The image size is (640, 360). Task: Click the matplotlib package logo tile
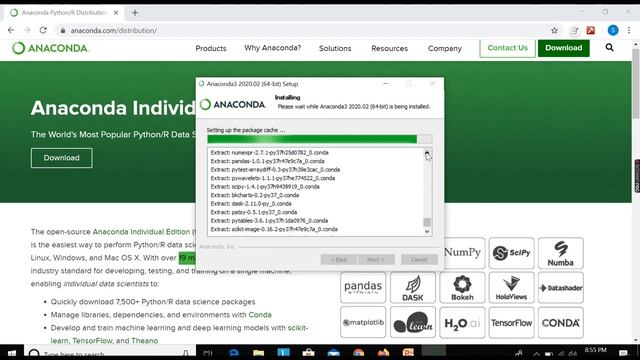click(363, 322)
